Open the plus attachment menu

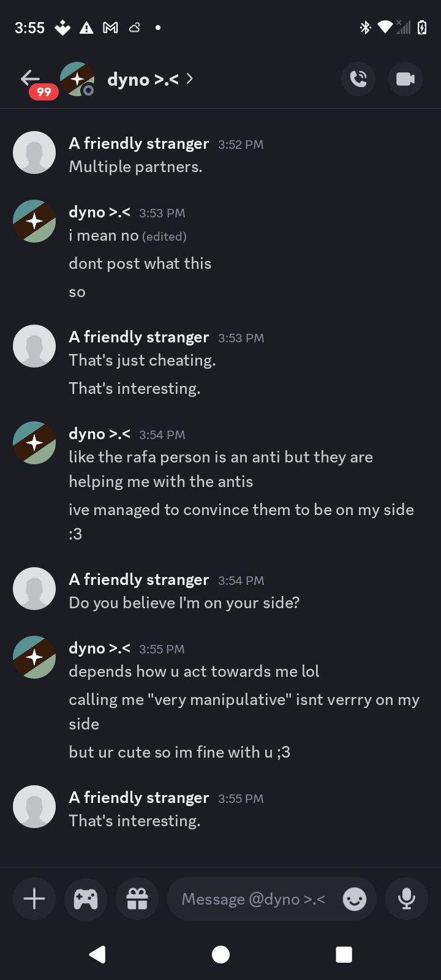click(x=34, y=899)
